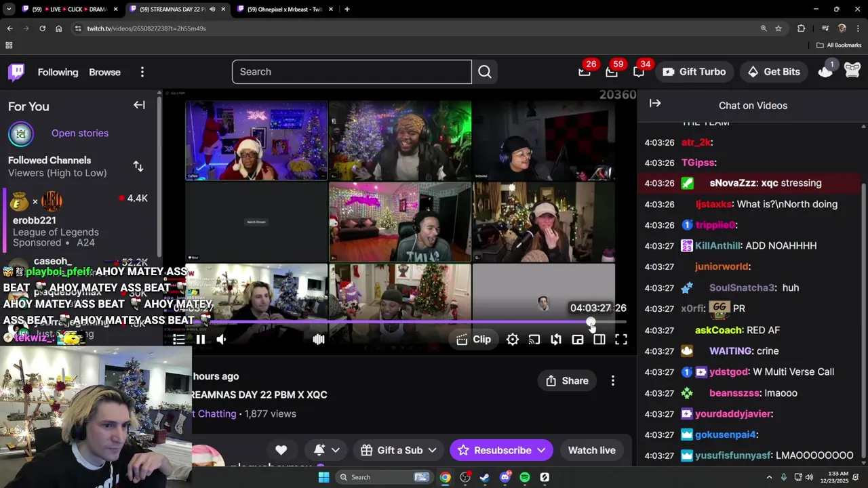
Task: Go to browser home page
Action: click(58, 28)
